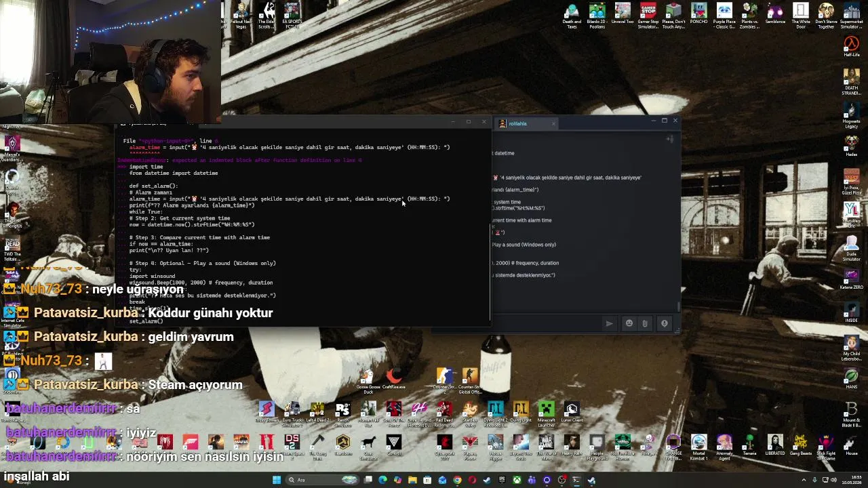Select the PONCHO desktop icon

[x=698, y=14]
